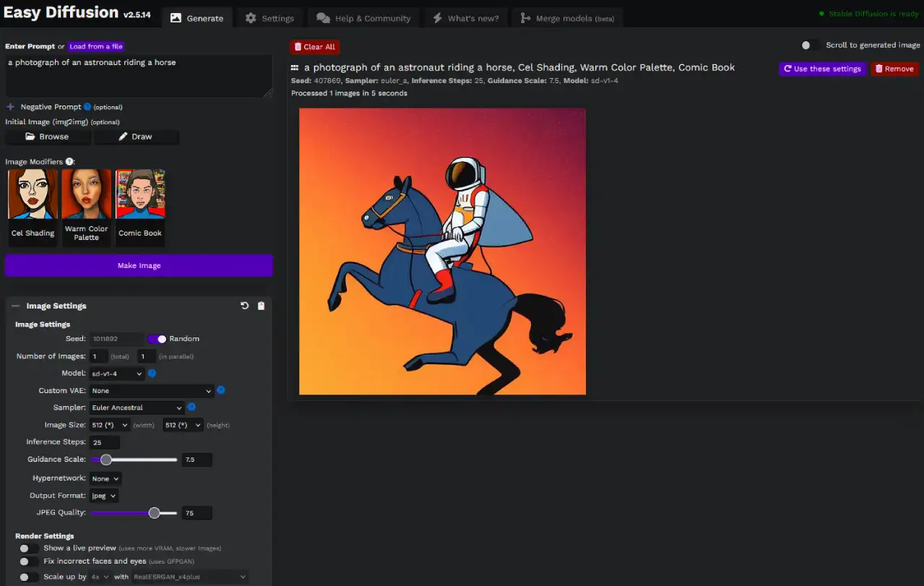The height and width of the screenshot is (586, 924).
Task: Click the Negative Prompt help info icon
Action: point(87,107)
